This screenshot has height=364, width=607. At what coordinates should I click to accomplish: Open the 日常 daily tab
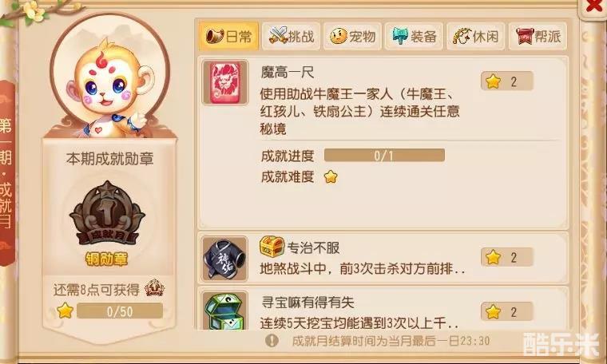click(x=228, y=37)
